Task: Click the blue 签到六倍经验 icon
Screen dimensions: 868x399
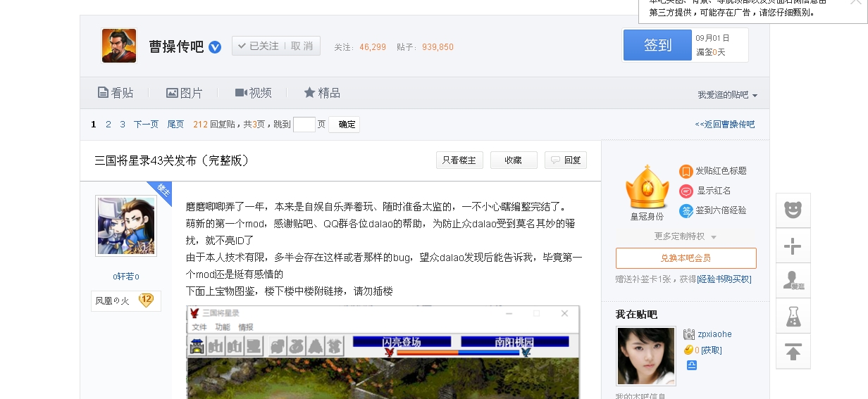Action: pos(686,210)
